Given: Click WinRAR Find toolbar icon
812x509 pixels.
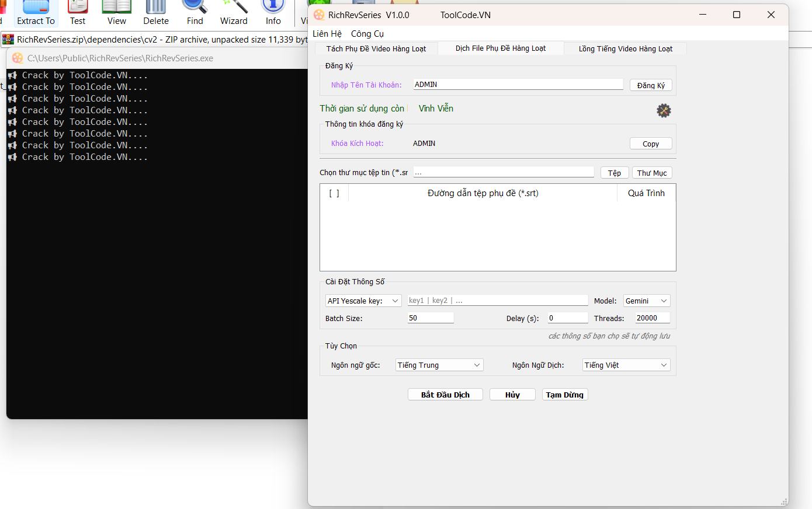Looking at the screenshot, I should tap(195, 13).
